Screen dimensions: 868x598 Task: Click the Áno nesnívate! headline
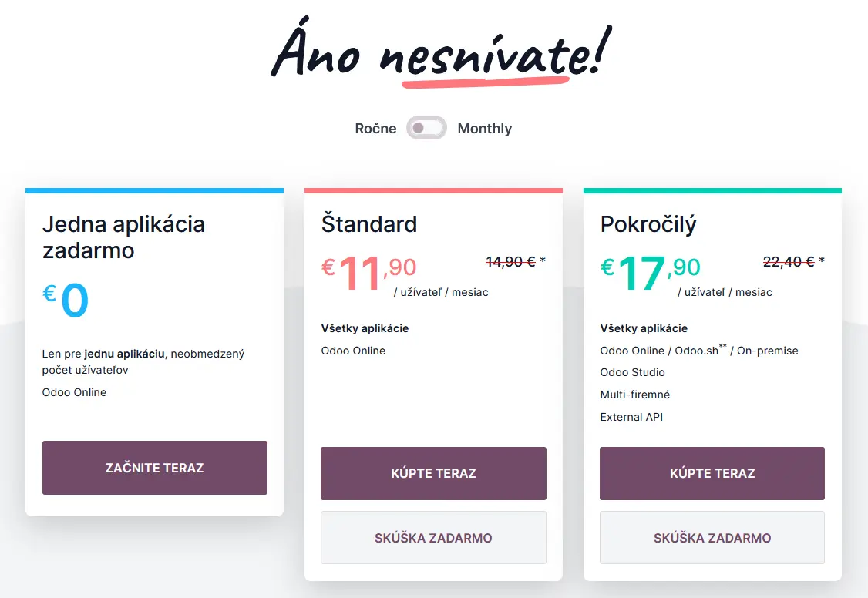coord(437,52)
